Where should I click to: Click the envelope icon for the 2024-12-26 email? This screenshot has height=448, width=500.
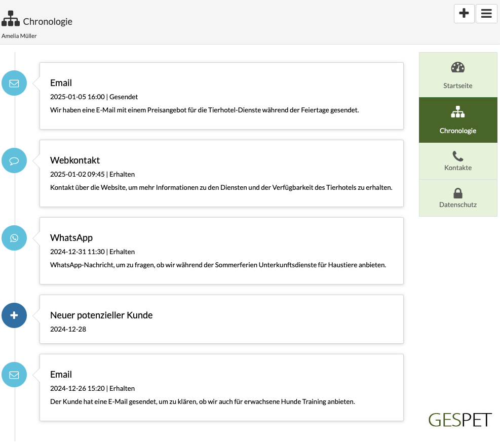tap(14, 375)
